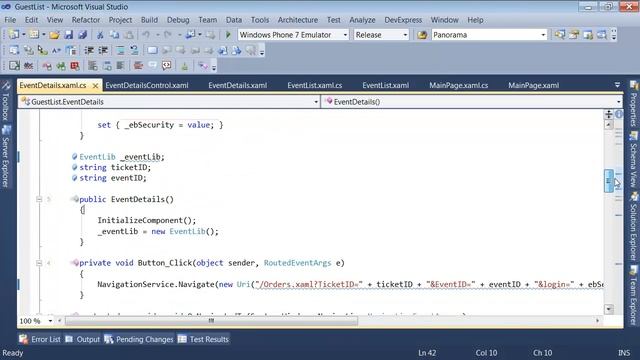
Task: Expand the Solution Explorer side panel
Action: click(x=633, y=227)
